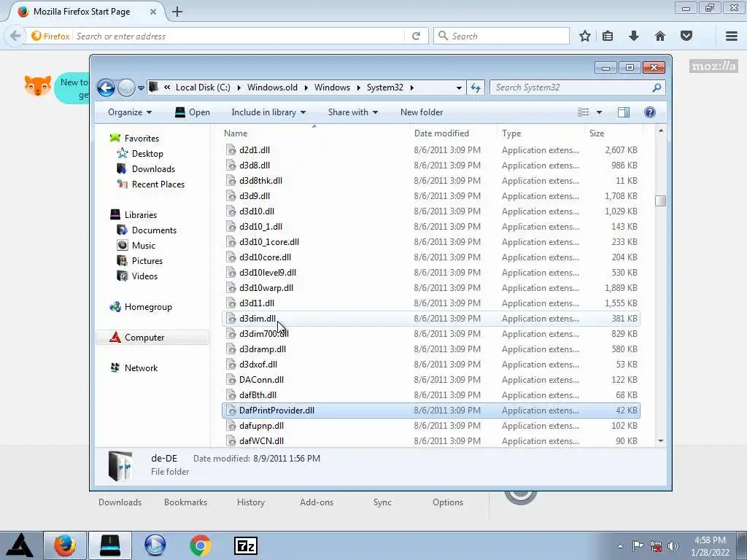Expand arrow after Windows.old breadcrumb
This screenshot has height=560, width=747.
[x=306, y=87]
